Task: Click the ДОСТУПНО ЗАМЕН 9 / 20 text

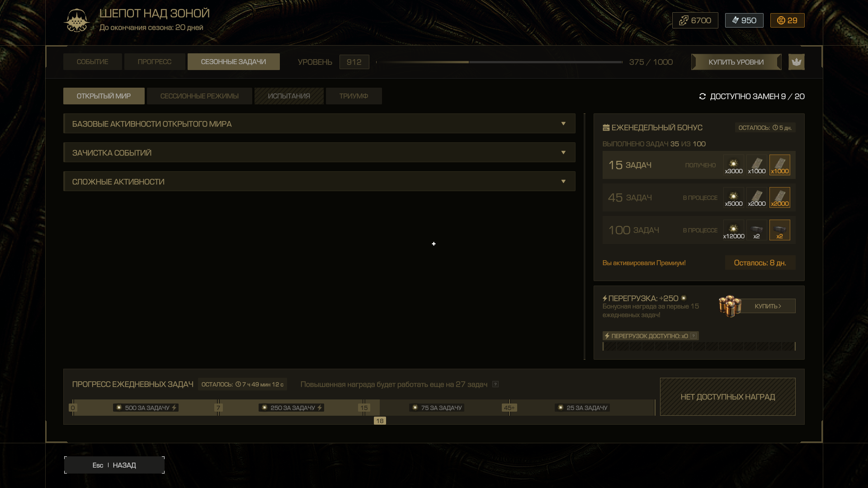Action: tap(757, 96)
